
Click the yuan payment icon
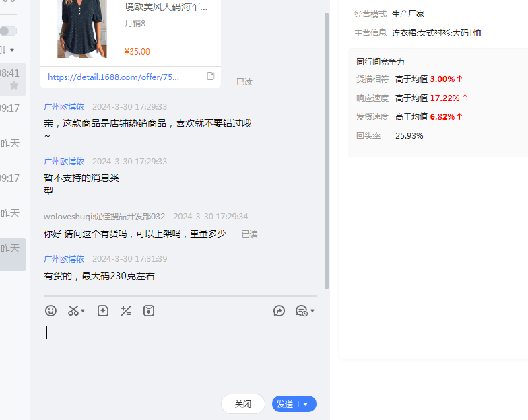149,310
